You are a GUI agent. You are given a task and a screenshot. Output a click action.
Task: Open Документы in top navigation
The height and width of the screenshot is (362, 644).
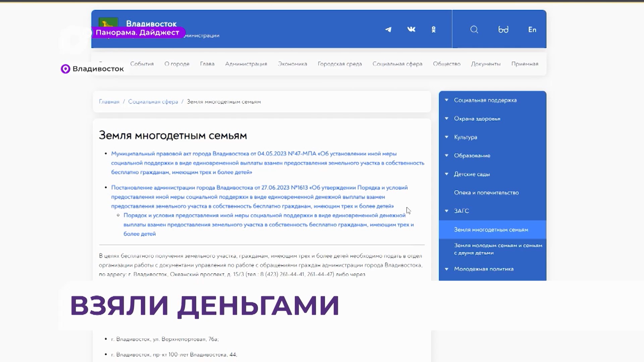pyautogui.click(x=485, y=64)
